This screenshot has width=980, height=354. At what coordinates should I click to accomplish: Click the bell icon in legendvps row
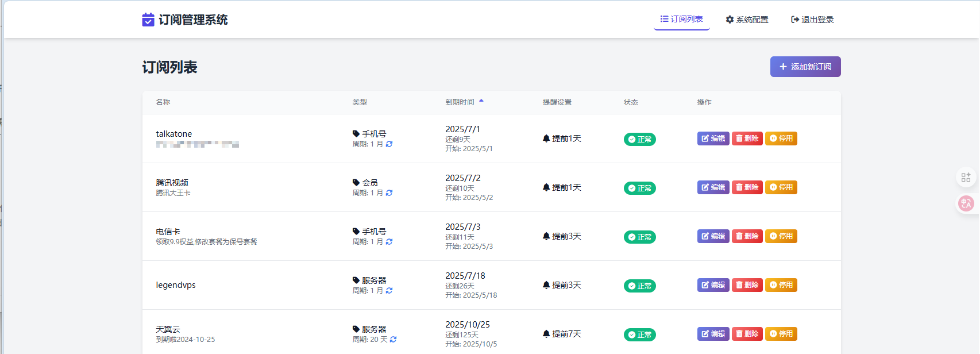546,285
